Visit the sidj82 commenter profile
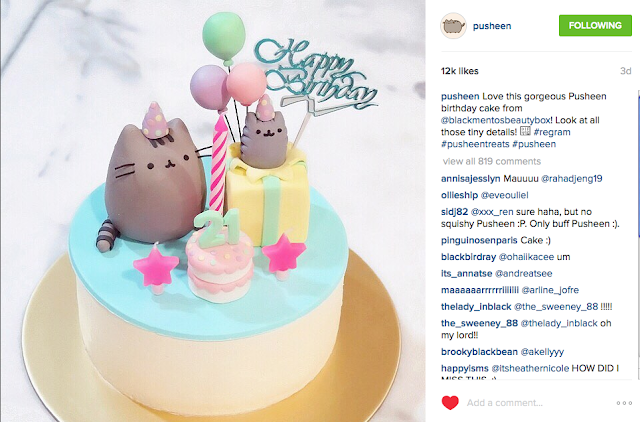 click(454, 212)
